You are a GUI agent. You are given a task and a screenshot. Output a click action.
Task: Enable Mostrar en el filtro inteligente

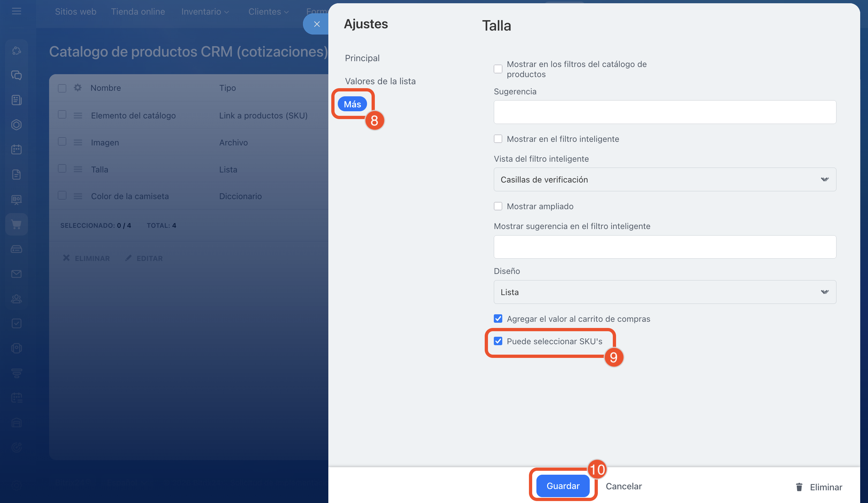coord(498,139)
